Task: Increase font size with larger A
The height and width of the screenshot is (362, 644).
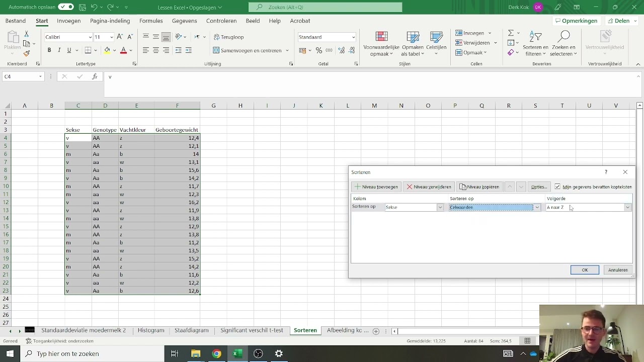Action: tap(120, 37)
